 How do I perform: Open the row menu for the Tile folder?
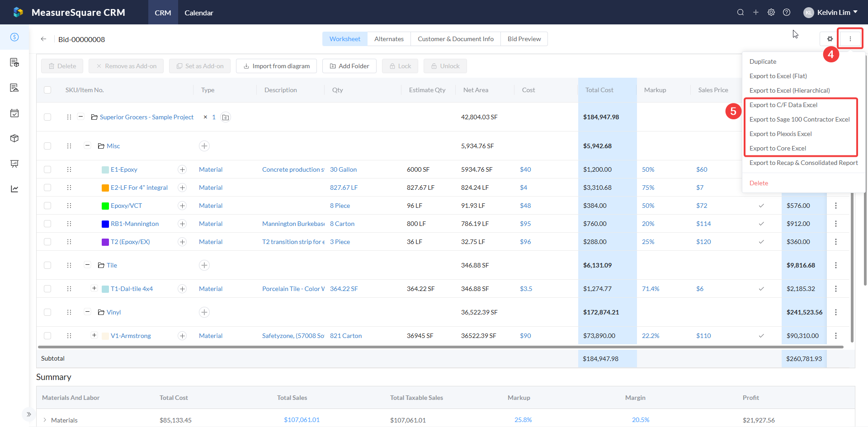pyautogui.click(x=836, y=265)
